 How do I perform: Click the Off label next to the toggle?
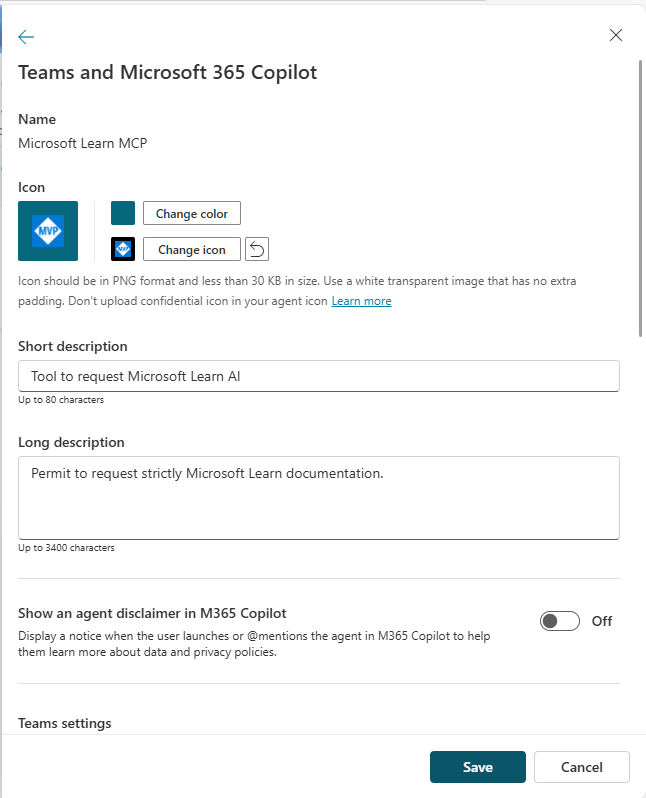tap(601, 621)
